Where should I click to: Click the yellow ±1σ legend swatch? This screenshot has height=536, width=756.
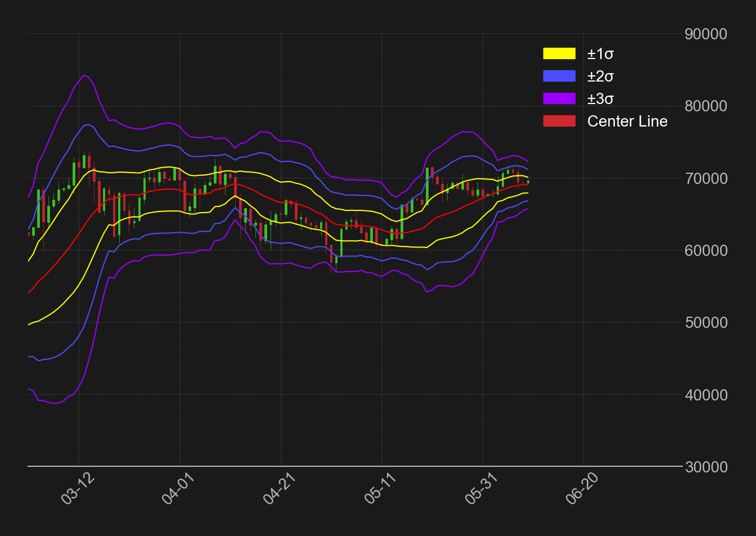click(x=559, y=53)
